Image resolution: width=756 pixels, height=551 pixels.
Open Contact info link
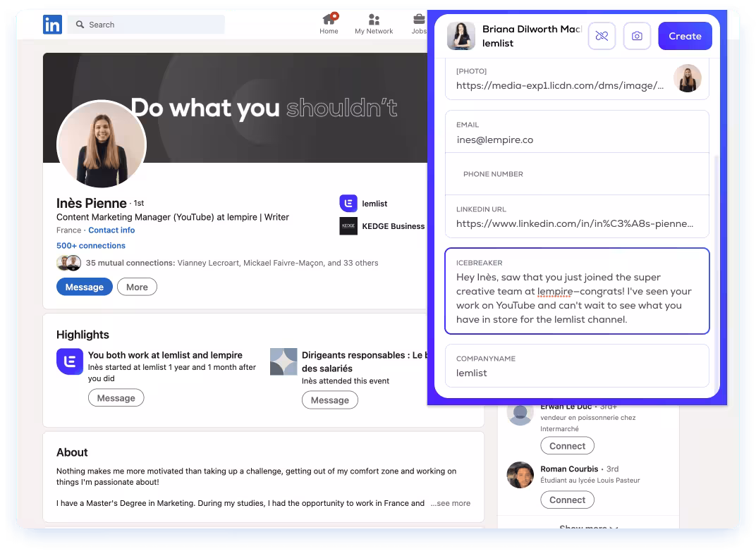111,230
